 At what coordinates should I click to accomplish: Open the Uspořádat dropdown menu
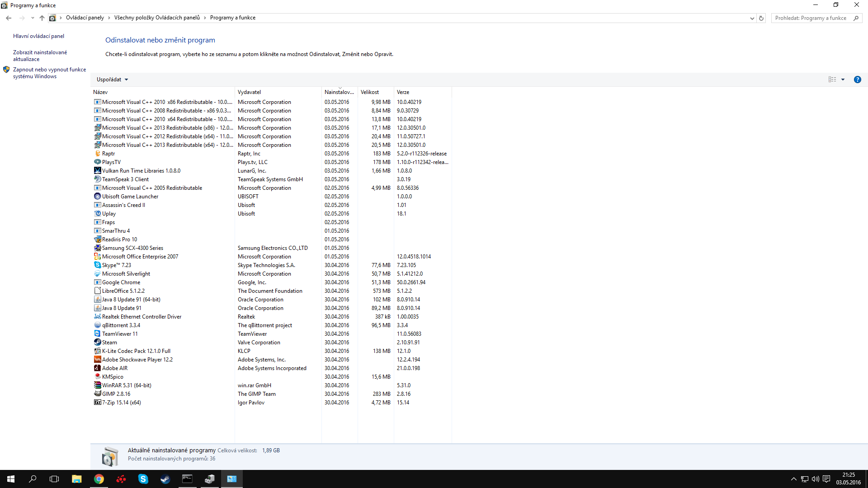tap(112, 80)
